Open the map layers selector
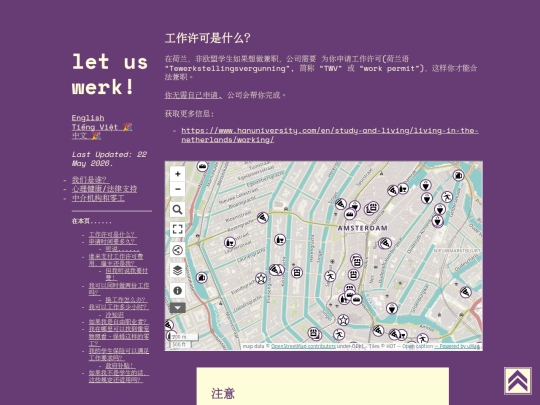This screenshot has height=405, width=540. click(177, 270)
